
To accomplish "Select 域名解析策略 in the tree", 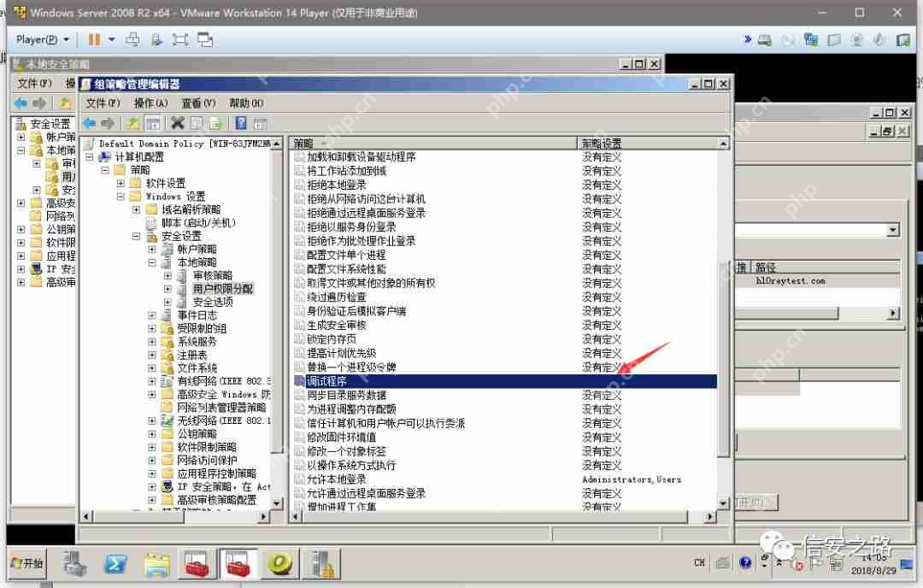I will pyautogui.click(x=191, y=209).
